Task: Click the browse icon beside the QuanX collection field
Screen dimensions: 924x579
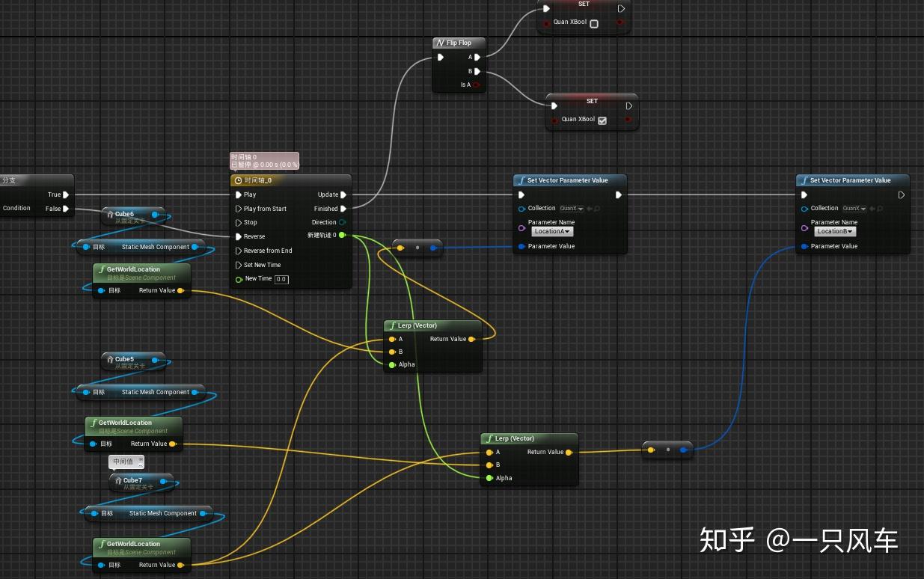Action: [596, 209]
